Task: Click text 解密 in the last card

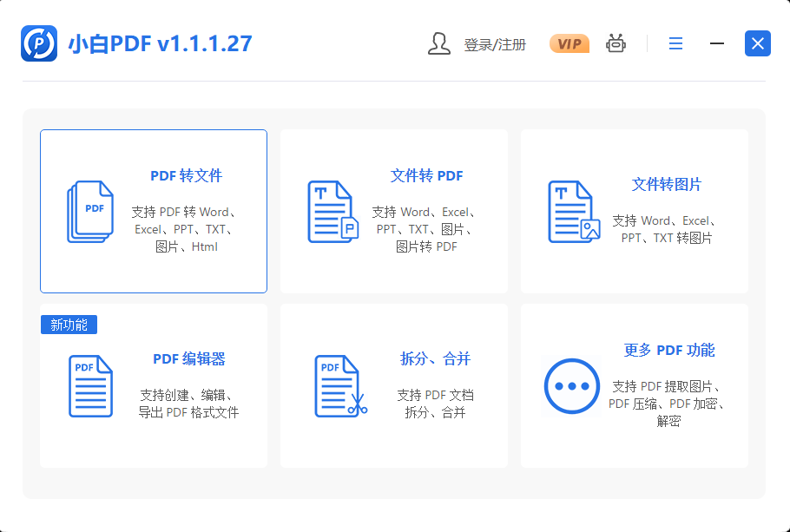Action: click(x=668, y=421)
